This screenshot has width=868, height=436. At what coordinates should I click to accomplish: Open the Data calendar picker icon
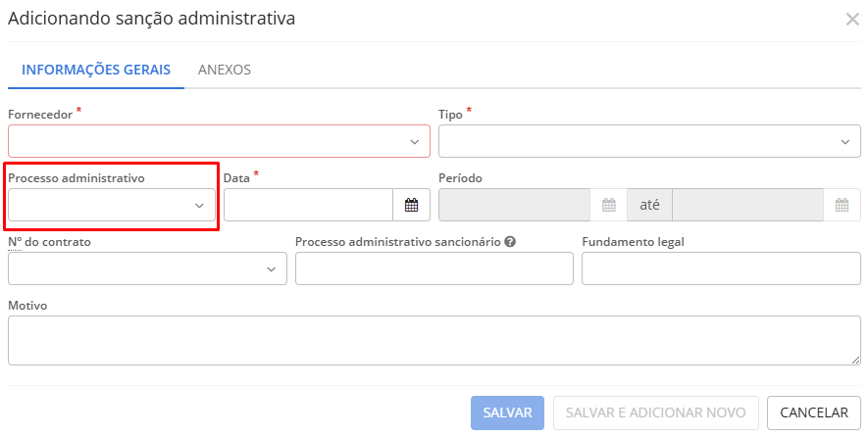(x=411, y=205)
